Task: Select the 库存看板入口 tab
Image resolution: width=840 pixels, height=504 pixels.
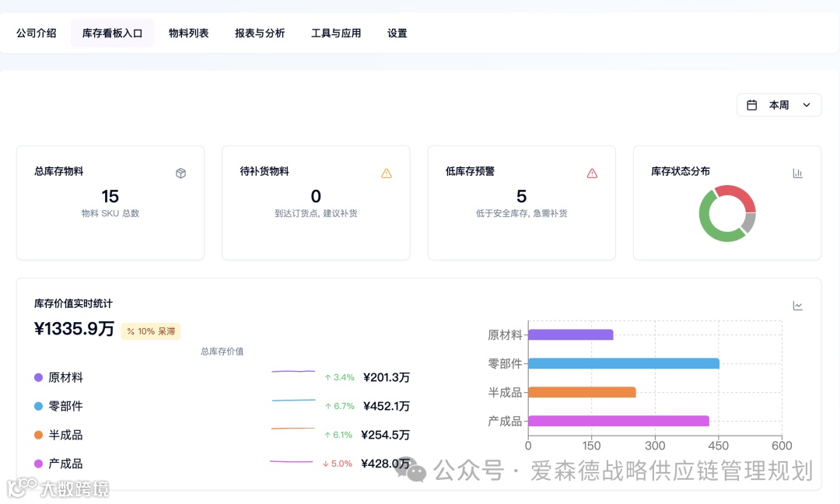Action: [112, 33]
